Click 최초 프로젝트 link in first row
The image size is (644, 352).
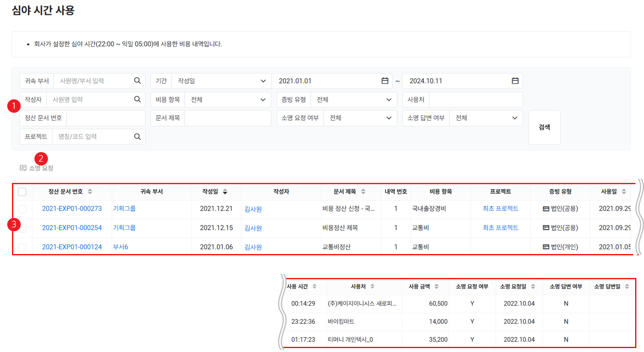pos(500,208)
